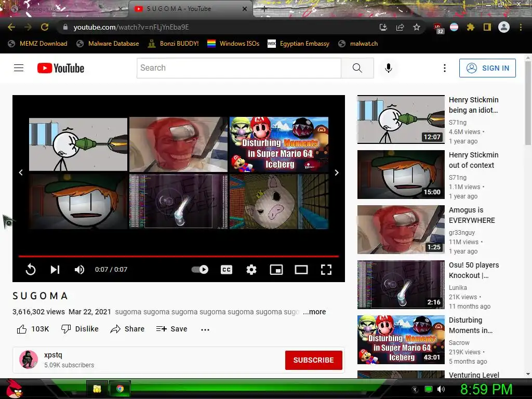Replay the video with the replay icon
This screenshot has width=532, height=399.
pyautogui.click(x=31, y=270)
